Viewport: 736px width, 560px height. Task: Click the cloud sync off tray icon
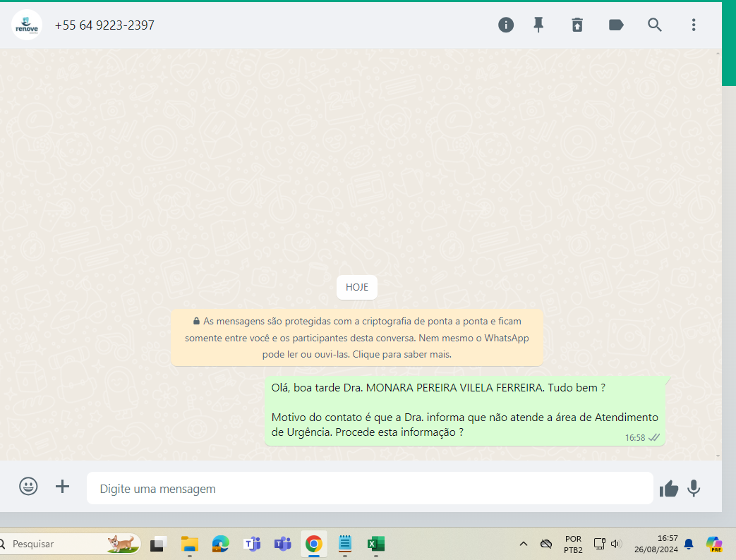pos(546,544)
